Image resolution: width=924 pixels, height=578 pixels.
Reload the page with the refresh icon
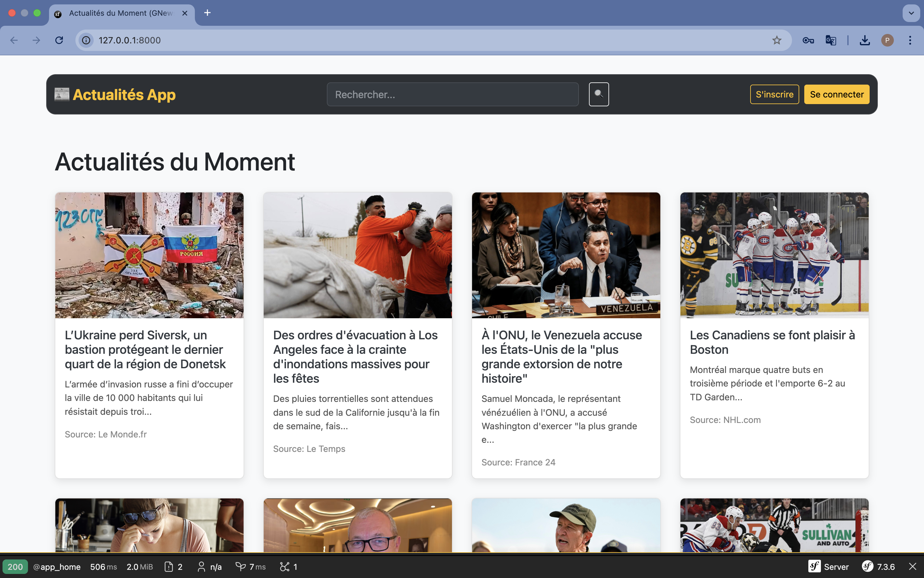coord(59,40)
